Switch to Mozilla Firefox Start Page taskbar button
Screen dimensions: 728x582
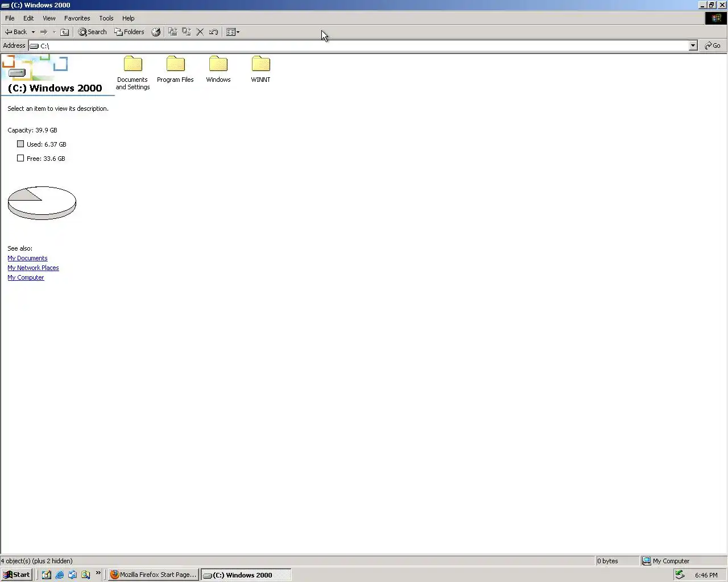[x=153, y=575]
